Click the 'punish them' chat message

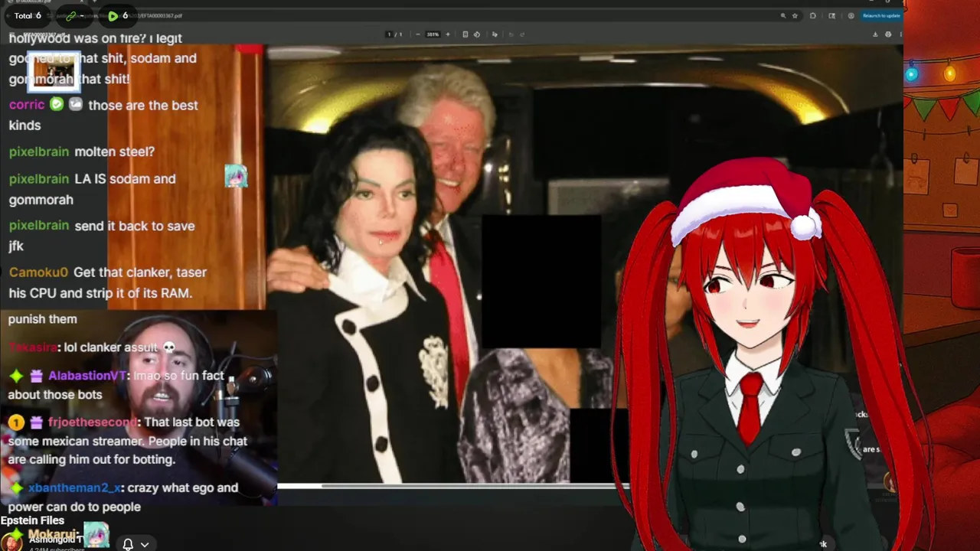pos(43,319)
